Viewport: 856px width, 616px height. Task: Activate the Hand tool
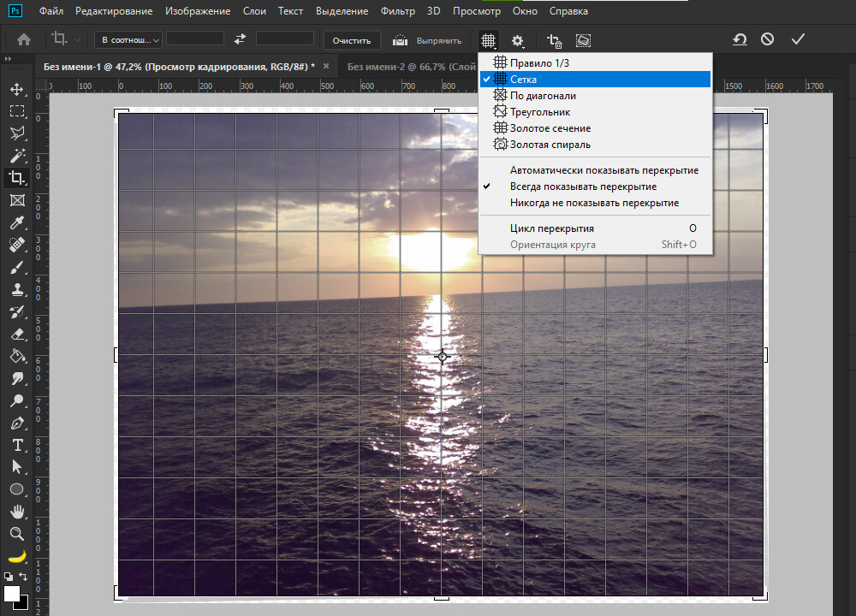(16, 512)
